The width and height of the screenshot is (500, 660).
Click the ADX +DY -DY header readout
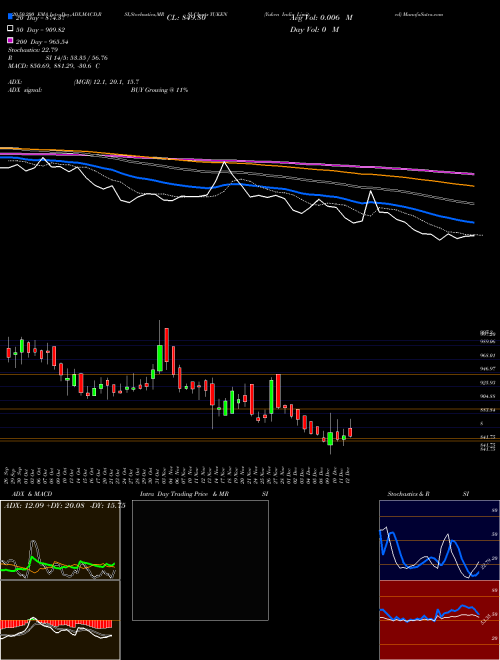pyautogui.click(x=65, y=506)
